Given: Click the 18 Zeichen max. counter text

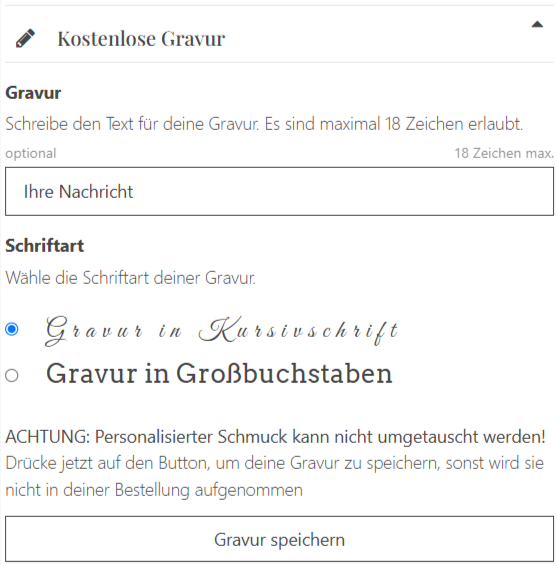Looking at the screenshot, I should click(504, 153).
